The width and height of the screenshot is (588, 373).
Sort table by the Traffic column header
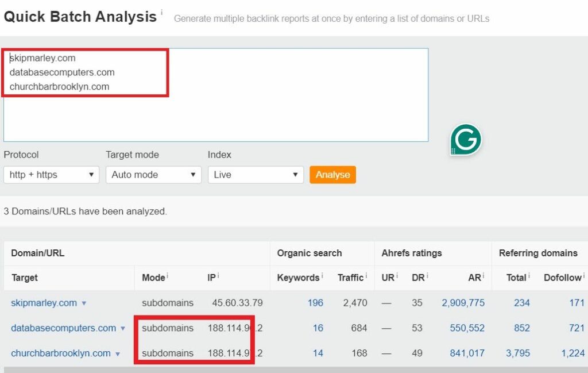coord(350,278)
